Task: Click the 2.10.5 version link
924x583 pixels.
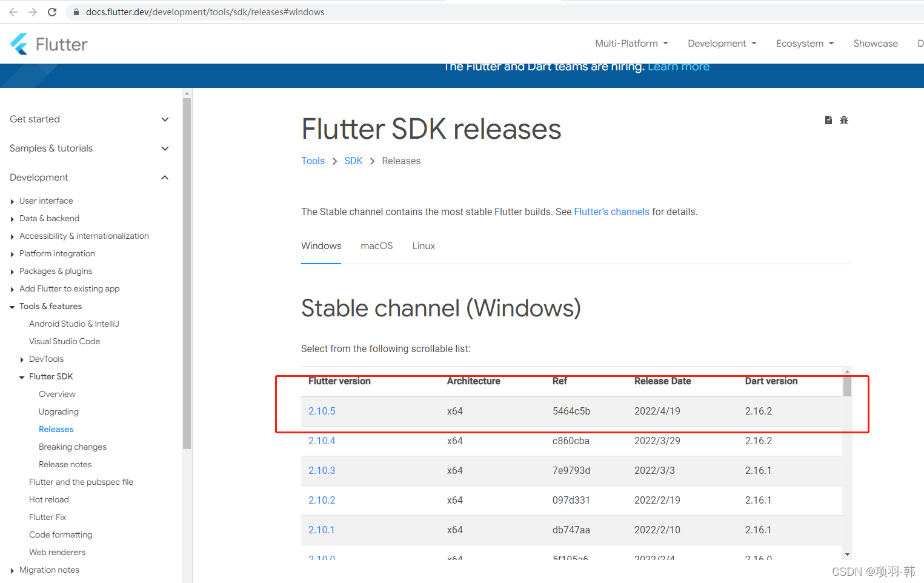Action: point(322,411)
